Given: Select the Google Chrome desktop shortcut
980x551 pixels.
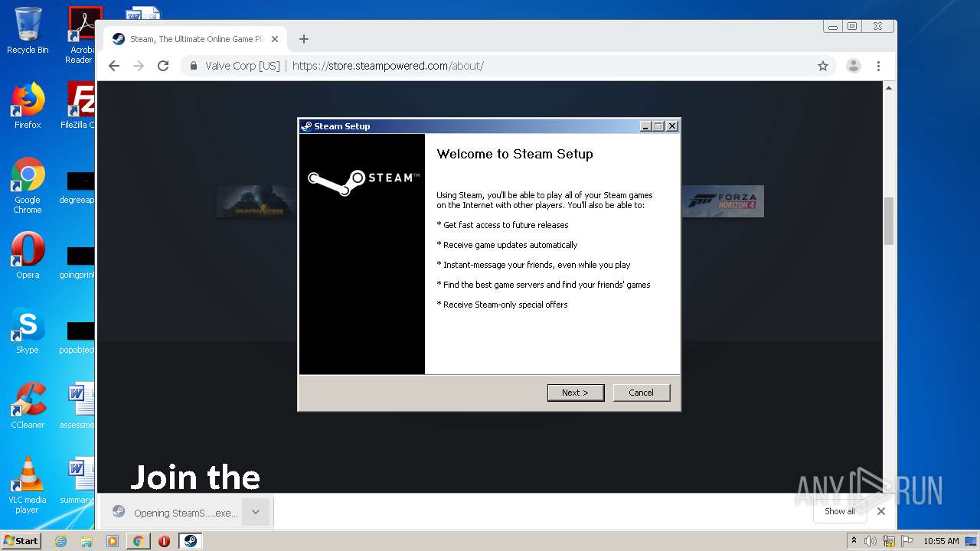Looking at the screenshot, I should [x=28, y=185].
